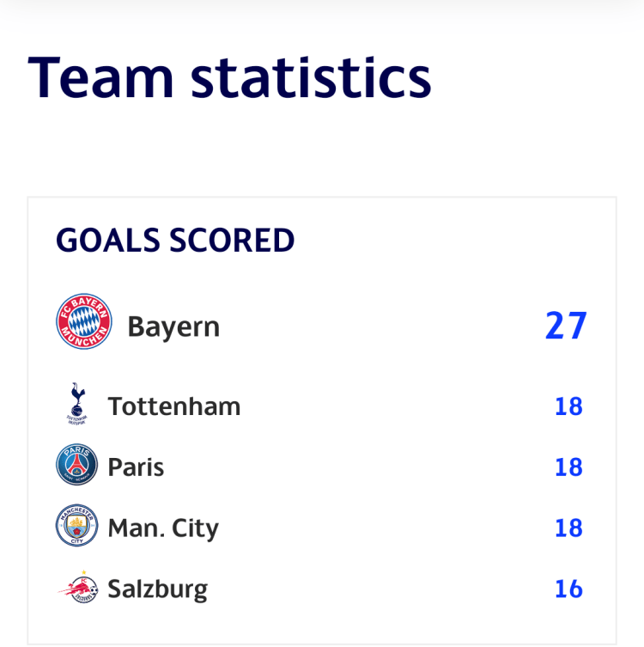This screenshot has width=644, height=647.
Task: Open the Tottenham team name link
Action: 174,406
